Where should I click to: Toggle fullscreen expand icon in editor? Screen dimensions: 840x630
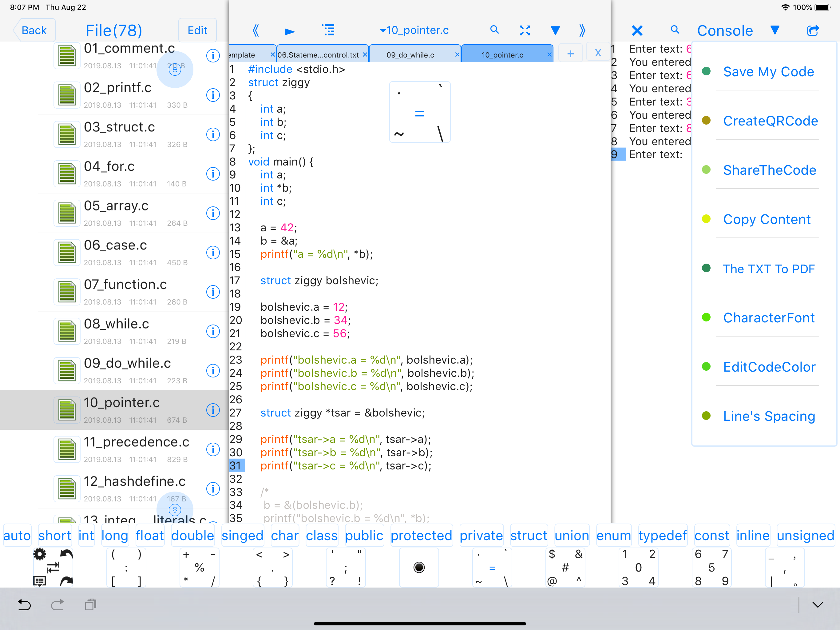click(525, 30)
